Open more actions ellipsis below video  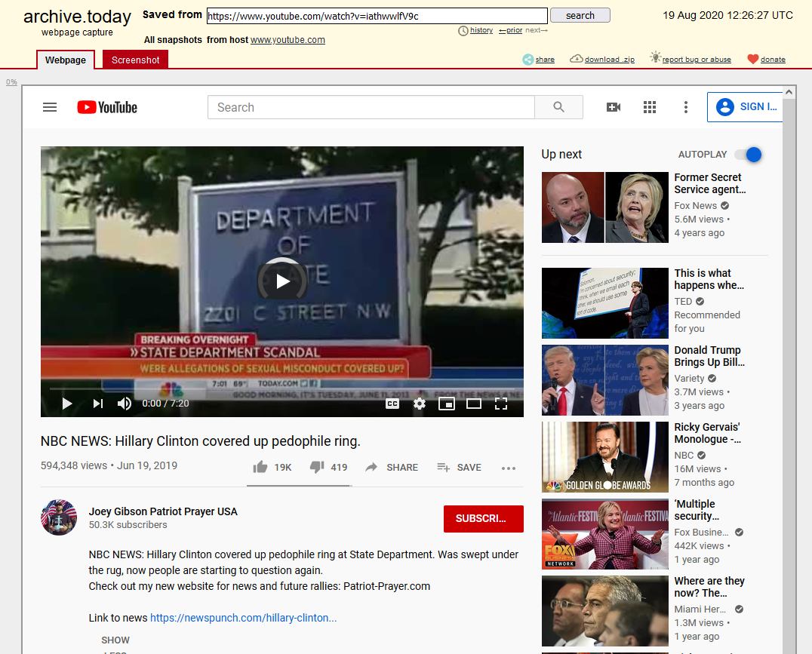(509, 468)
